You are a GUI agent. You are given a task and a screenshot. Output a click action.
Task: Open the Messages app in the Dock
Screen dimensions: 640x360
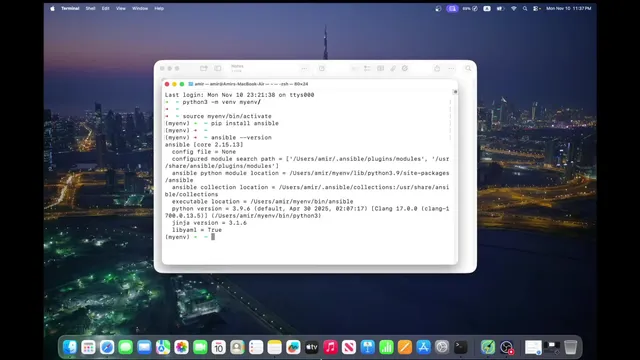click(126, 347)
